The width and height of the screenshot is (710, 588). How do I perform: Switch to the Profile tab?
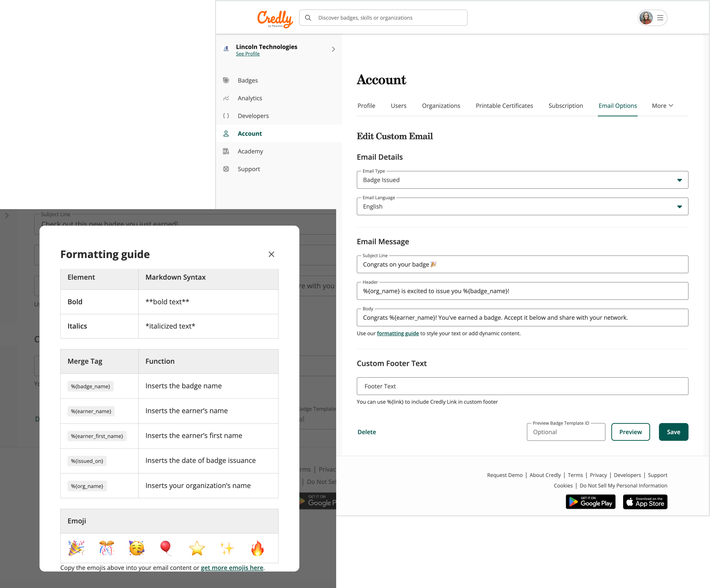(366, 106)
